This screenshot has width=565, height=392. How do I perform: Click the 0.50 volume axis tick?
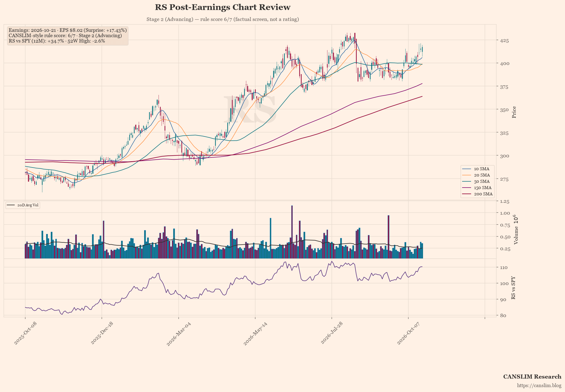[x=505, y=237]
